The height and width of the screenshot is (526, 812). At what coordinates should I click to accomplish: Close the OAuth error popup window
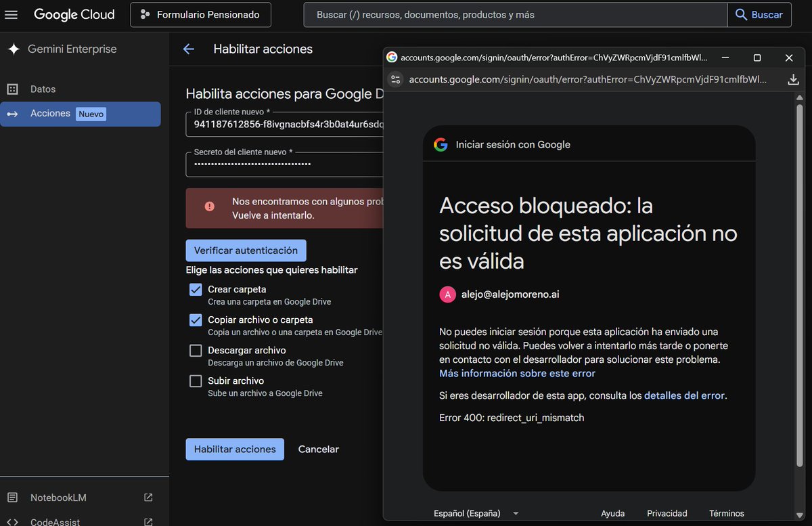[x=789, y=58]
